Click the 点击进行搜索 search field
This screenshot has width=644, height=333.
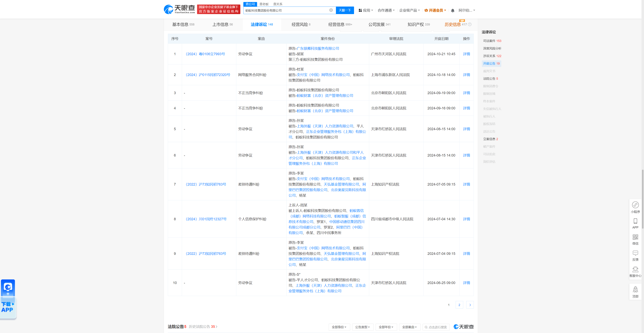point(436,327)
